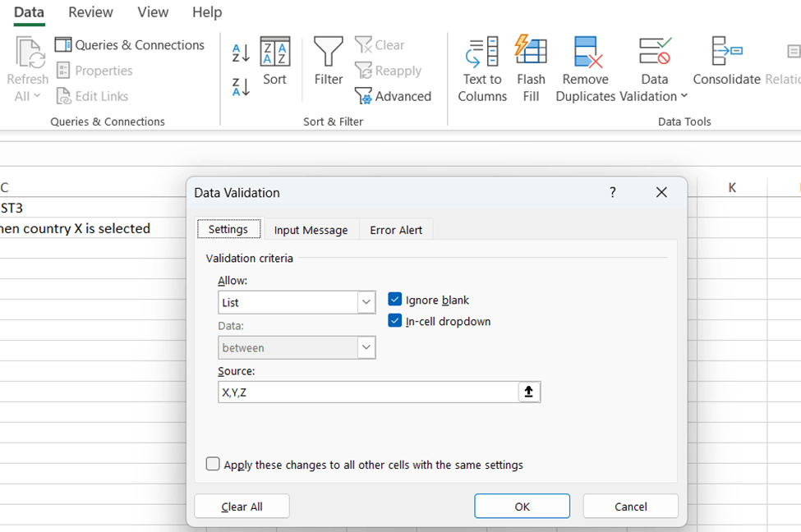Click the Refresh All icon
Viewport: 801px width, 532px height.
point(30,52)
